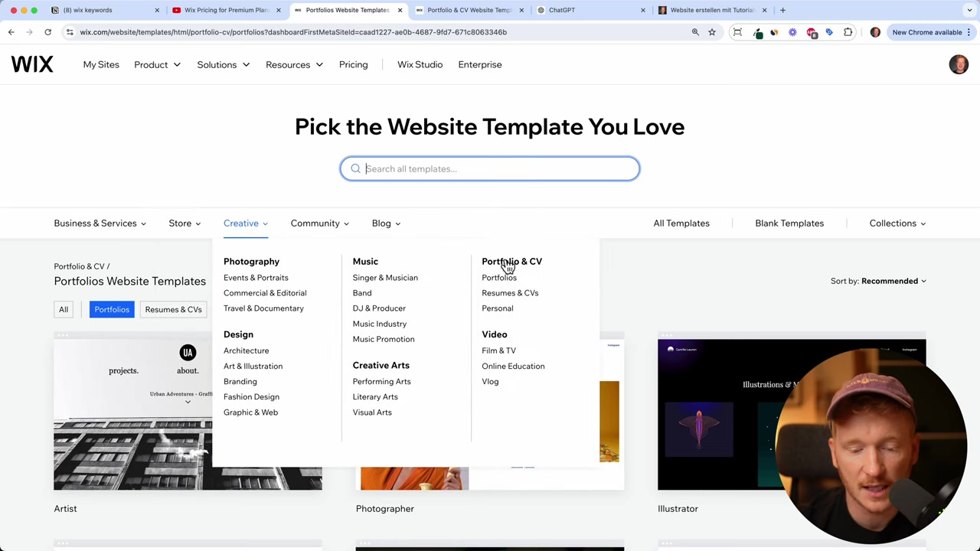Choose Travel & Documentary submenu item
980x551 pixels.
263,308
